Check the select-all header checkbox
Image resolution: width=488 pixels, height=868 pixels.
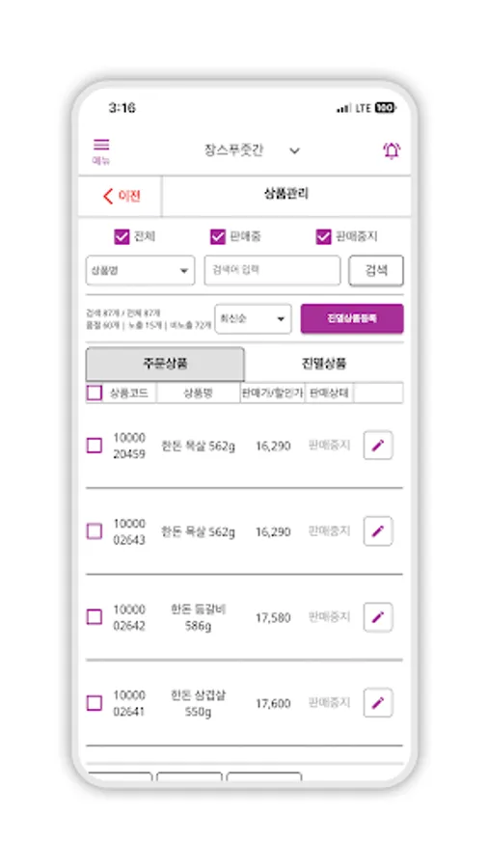coord(95,393)
